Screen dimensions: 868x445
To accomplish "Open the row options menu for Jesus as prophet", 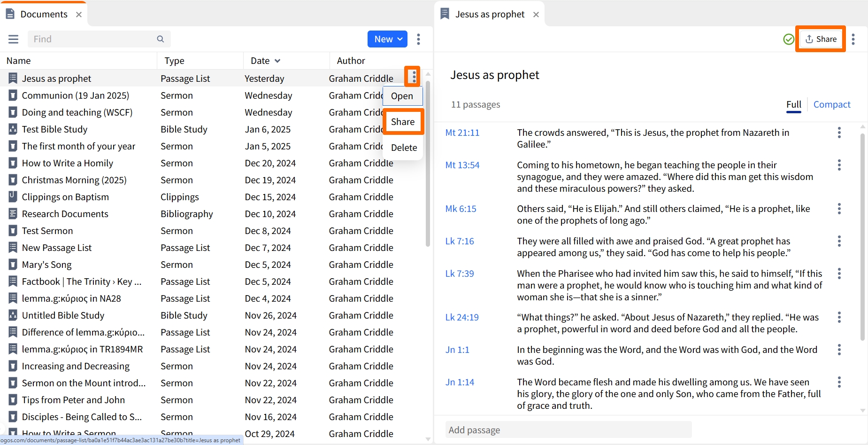I will tap(414, 76).
